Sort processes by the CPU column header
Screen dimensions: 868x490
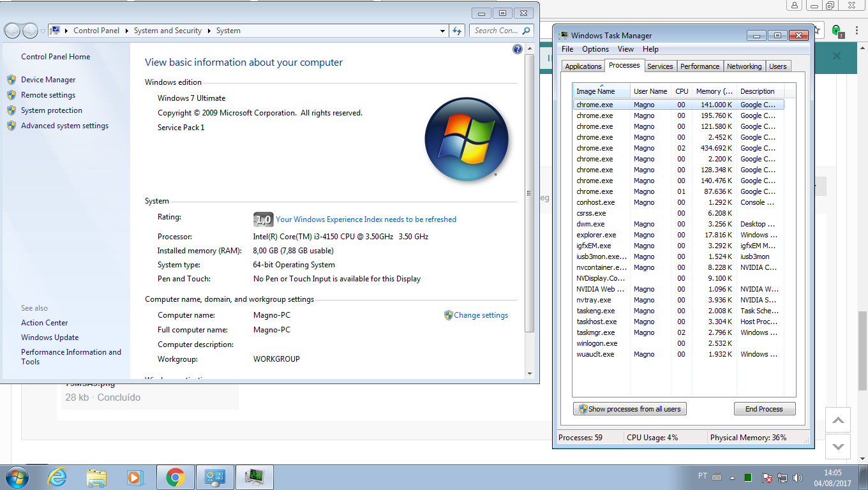click(682, 91)
